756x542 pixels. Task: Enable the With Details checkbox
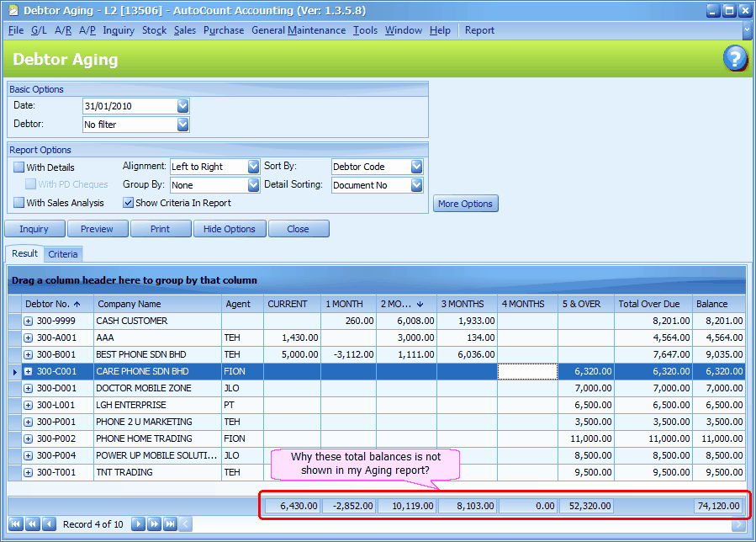tap(19, 167)
